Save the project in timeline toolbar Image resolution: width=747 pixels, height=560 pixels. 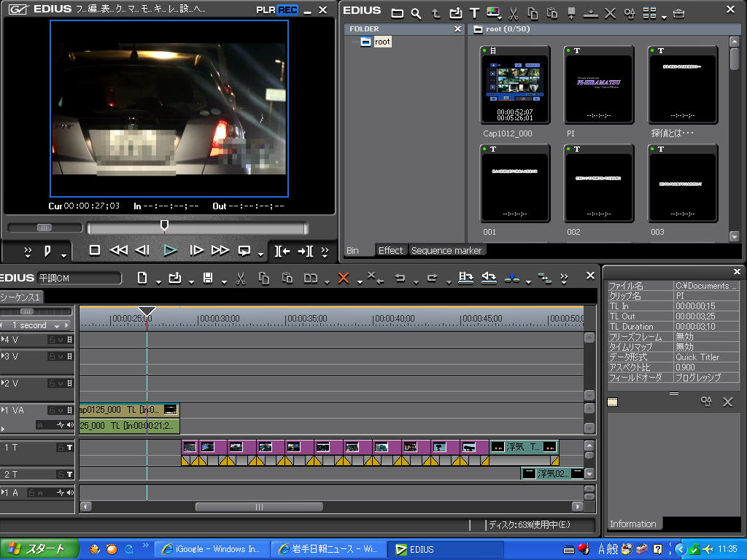[208, 278]
